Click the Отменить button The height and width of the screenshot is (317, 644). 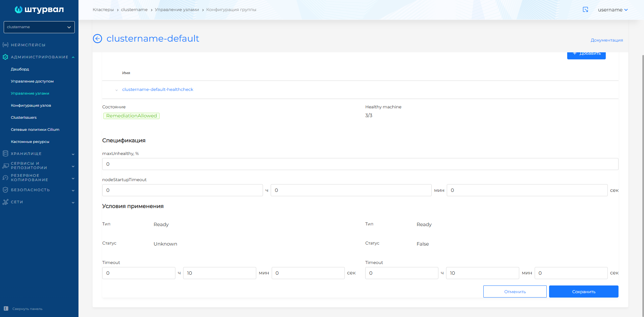515,292
